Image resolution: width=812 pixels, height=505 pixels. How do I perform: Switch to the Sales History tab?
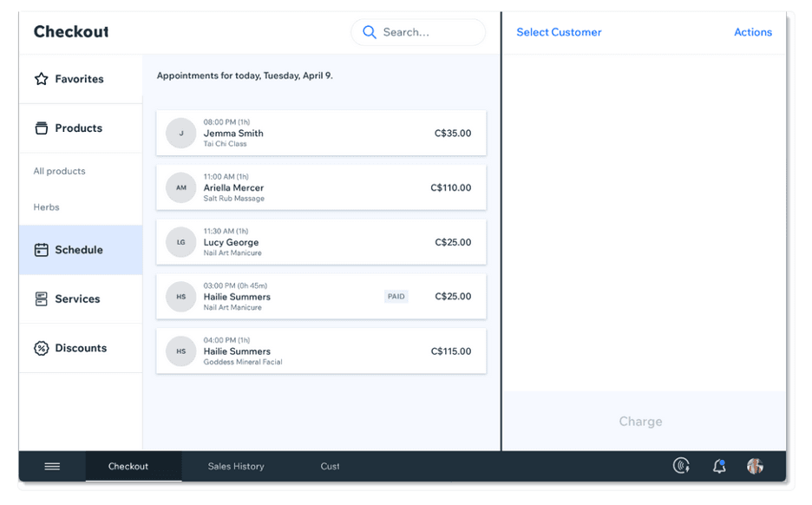click(235, 466)
